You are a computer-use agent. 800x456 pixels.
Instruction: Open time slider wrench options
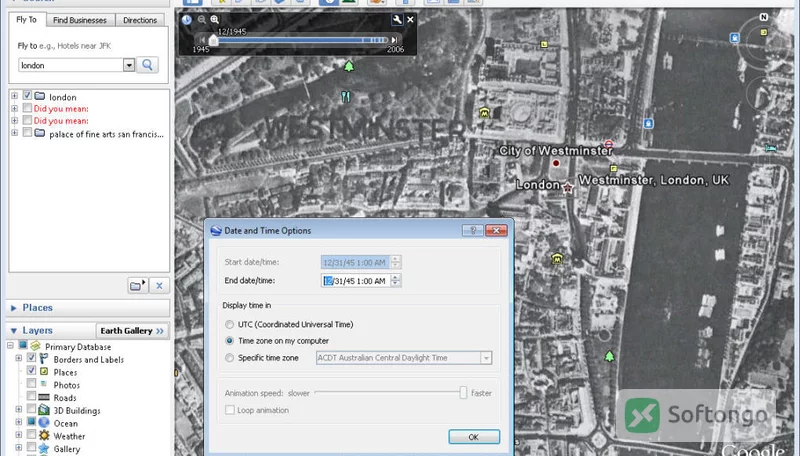pyautogui.click(x=397, y=20)
